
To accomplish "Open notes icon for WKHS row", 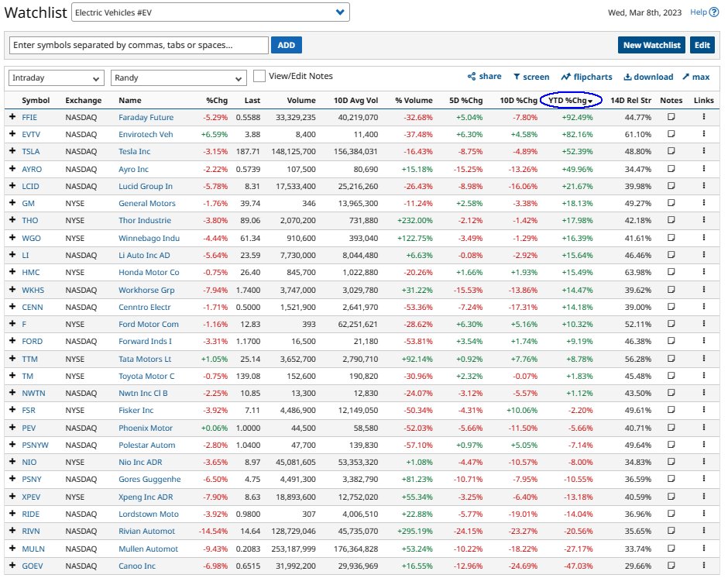I will [x=671, y=290].
